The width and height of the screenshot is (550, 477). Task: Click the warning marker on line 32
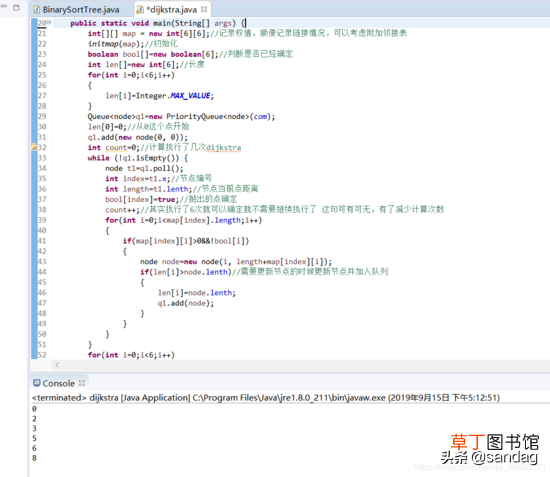pyautogui.click(x=34, y=147)
